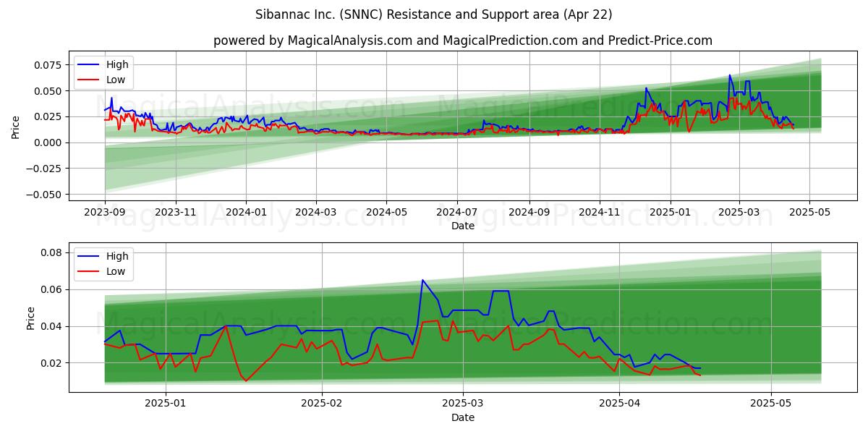Click the bottom chart y-axis value '0.06'
This screenshot has width=868, height=434.
click(53, 289)
